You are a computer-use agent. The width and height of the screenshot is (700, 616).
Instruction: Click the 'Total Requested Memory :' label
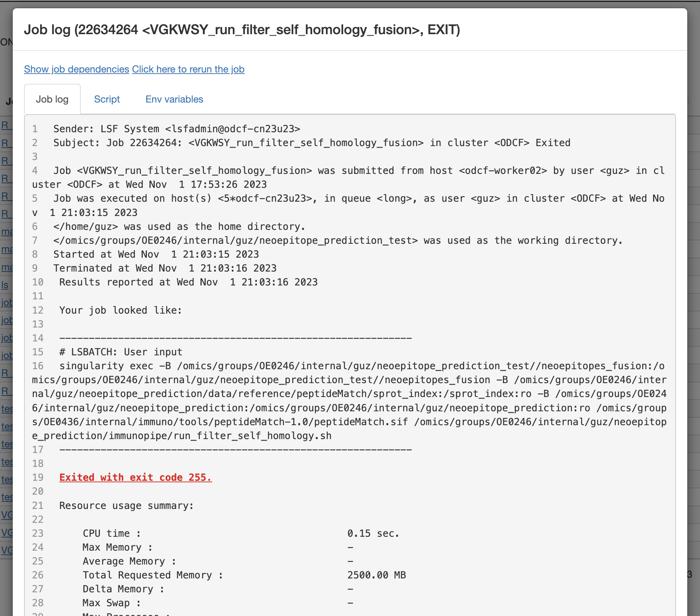pyautogui.click(x=153, y=575)
